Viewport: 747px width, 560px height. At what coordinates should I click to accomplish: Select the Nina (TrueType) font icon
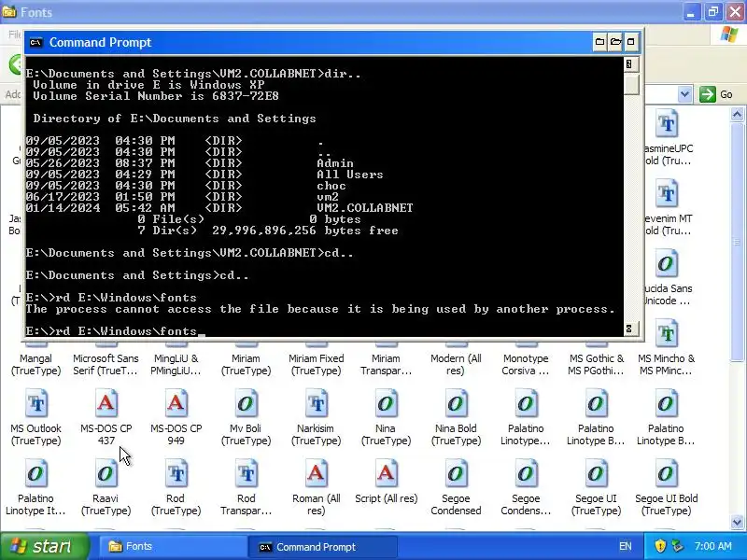pyautogui.click(x=386, y=404)
